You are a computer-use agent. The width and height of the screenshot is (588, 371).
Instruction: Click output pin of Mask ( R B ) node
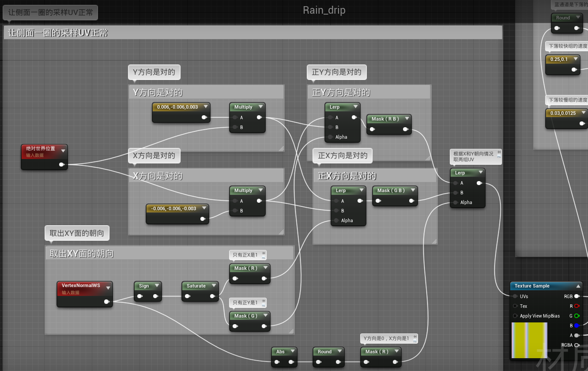(405, 129)
